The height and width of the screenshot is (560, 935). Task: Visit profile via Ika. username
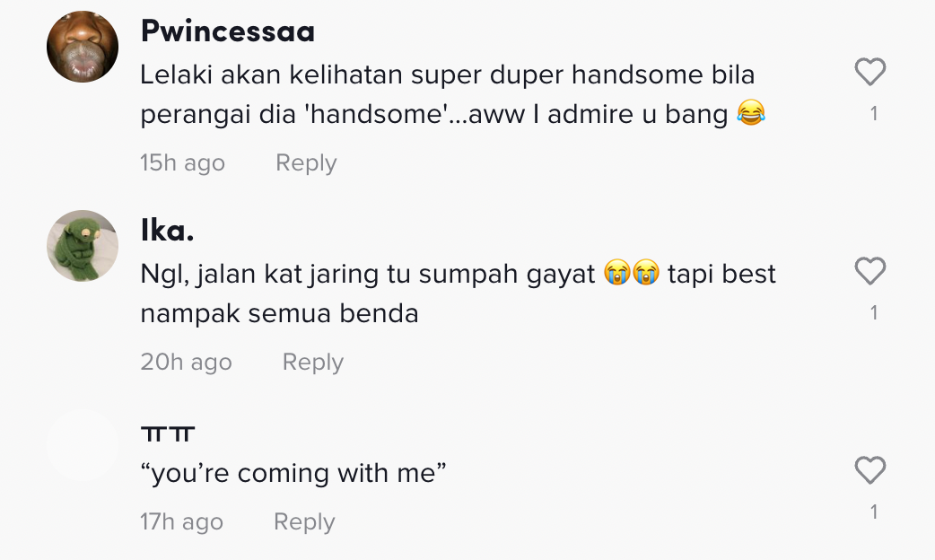tap(168, 231)
